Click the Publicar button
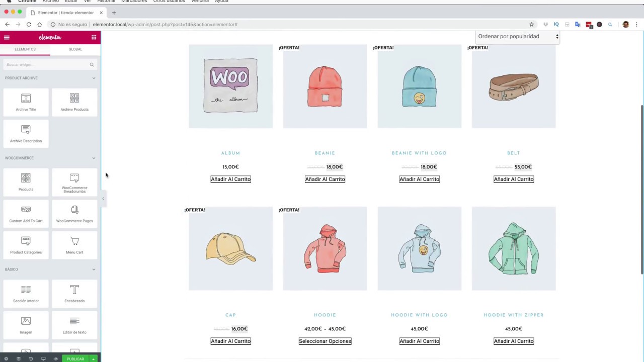 (75, 359)
